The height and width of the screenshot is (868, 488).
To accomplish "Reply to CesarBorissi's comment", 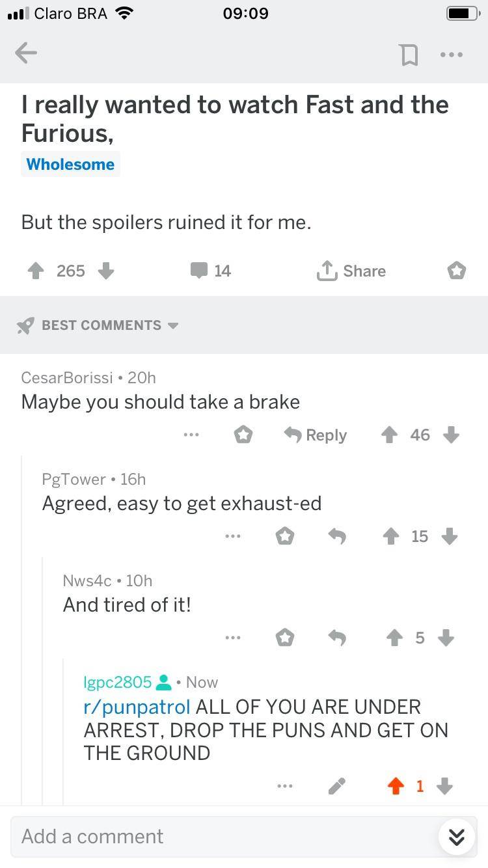I will (317, 435).
